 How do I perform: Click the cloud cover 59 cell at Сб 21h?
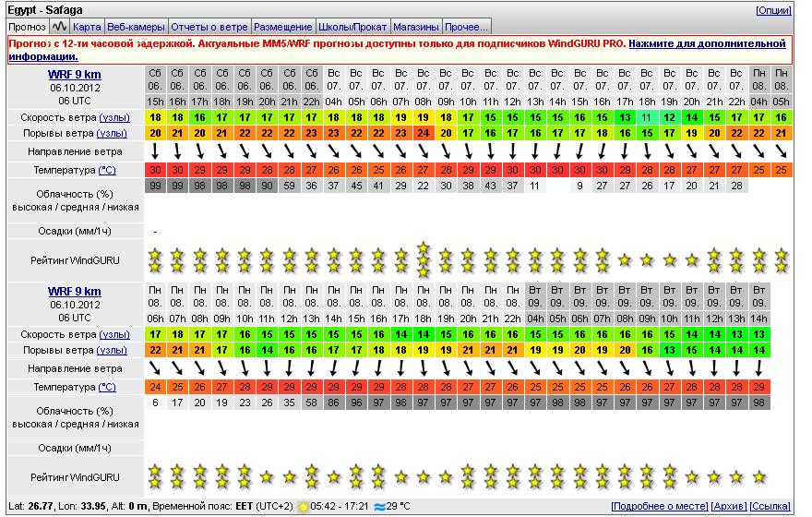289,186
